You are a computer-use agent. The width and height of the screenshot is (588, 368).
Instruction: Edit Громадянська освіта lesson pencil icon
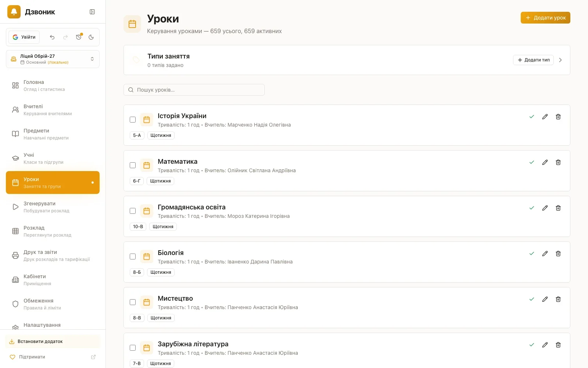coord(545,208)
